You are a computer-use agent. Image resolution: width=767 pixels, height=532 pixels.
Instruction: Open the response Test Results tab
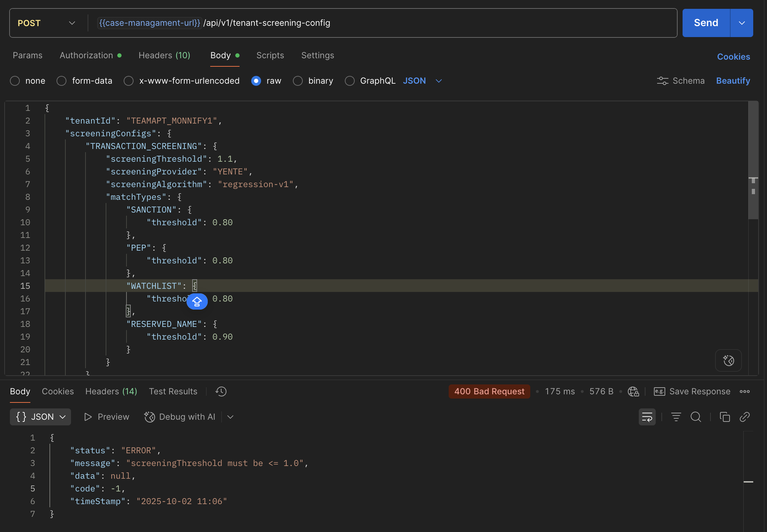pos(173,391)
